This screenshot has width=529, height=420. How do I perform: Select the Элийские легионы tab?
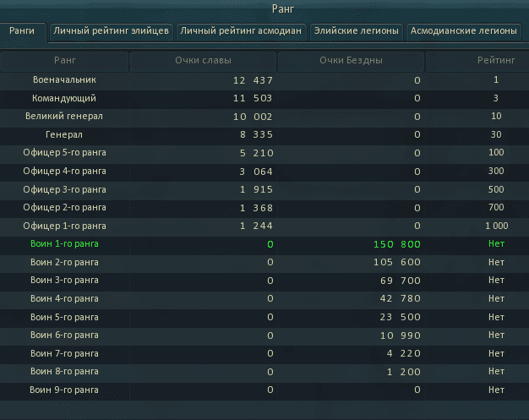coord(356,31)
